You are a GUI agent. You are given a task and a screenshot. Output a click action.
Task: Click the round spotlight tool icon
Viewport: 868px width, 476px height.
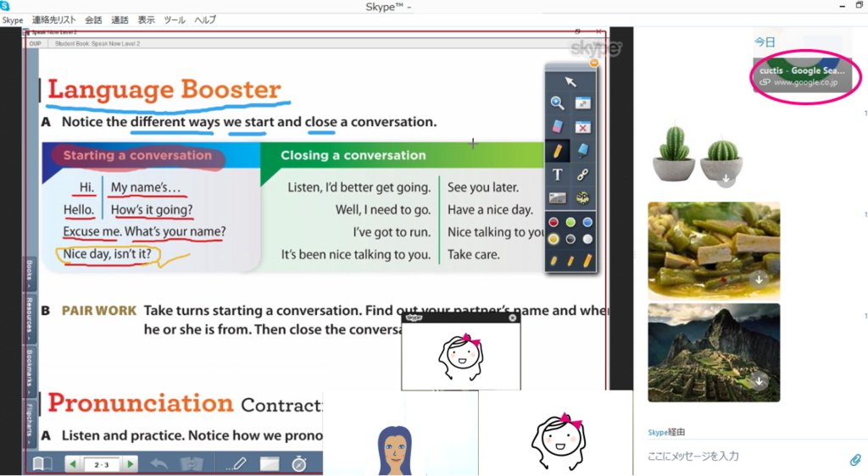582,198
